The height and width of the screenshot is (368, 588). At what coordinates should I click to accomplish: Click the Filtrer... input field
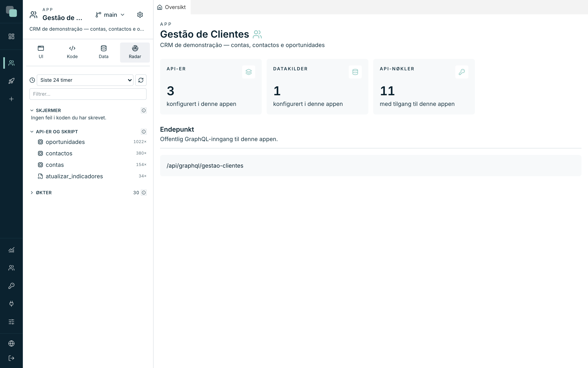pos(88,94)
